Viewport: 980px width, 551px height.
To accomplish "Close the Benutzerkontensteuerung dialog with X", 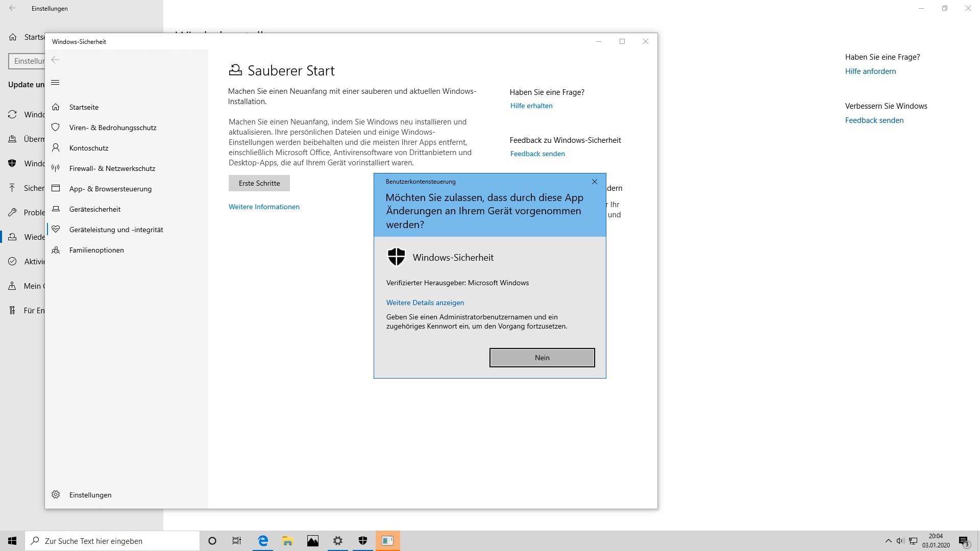I will pos(595,182).
